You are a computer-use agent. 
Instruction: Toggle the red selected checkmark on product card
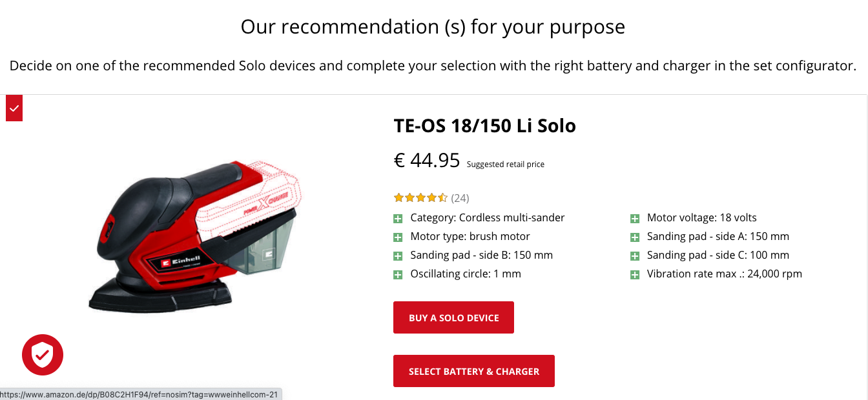tap(14, 108)
